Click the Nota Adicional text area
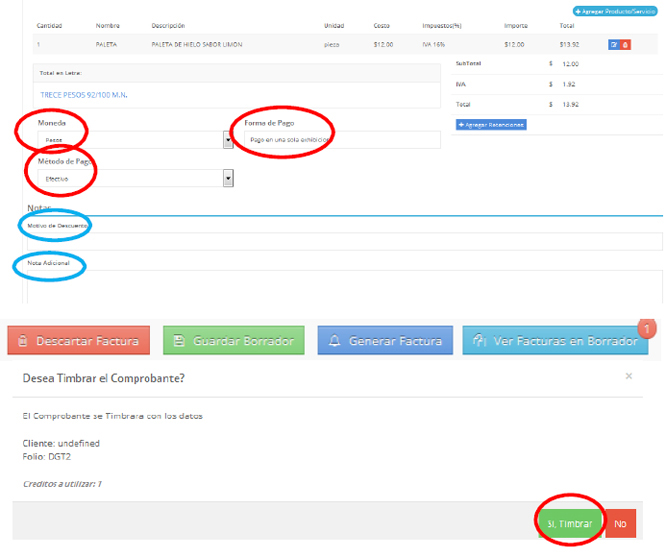The width and height of the screenshot is (666, 558). (344, 287)
